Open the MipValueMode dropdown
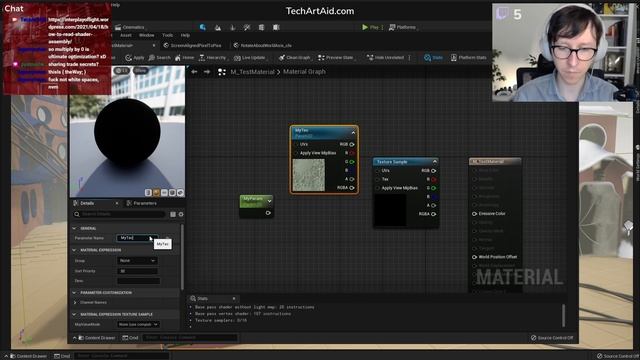This screenshot has height=360, width=640. 138,324
